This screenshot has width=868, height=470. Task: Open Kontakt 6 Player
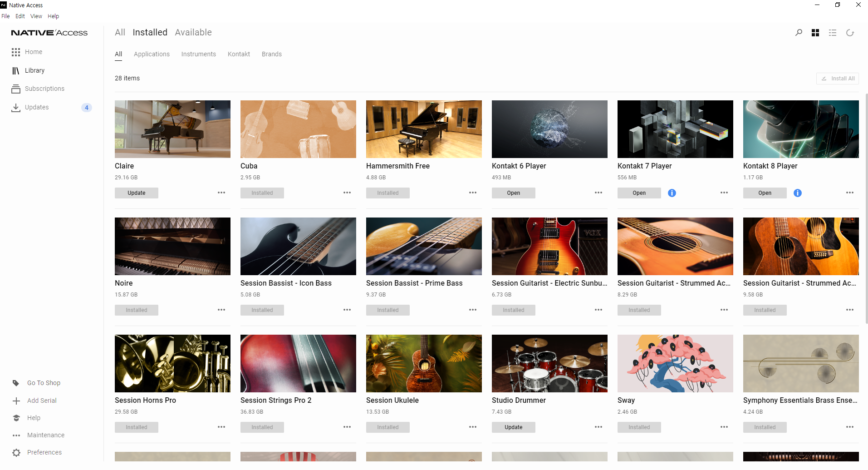(x=514, y=193)
